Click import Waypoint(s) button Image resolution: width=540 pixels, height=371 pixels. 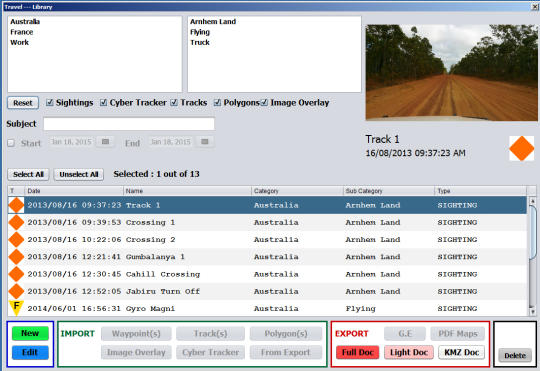(136, 333)
